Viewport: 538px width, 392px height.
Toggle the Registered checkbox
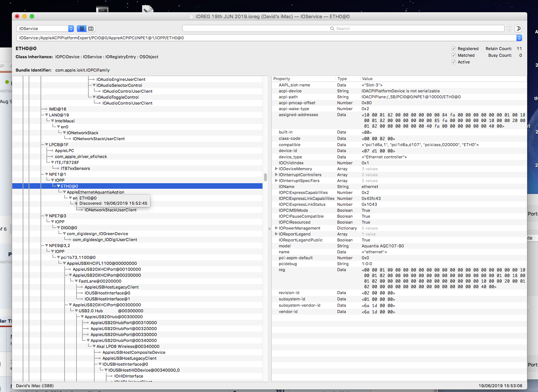pos(454,49)
